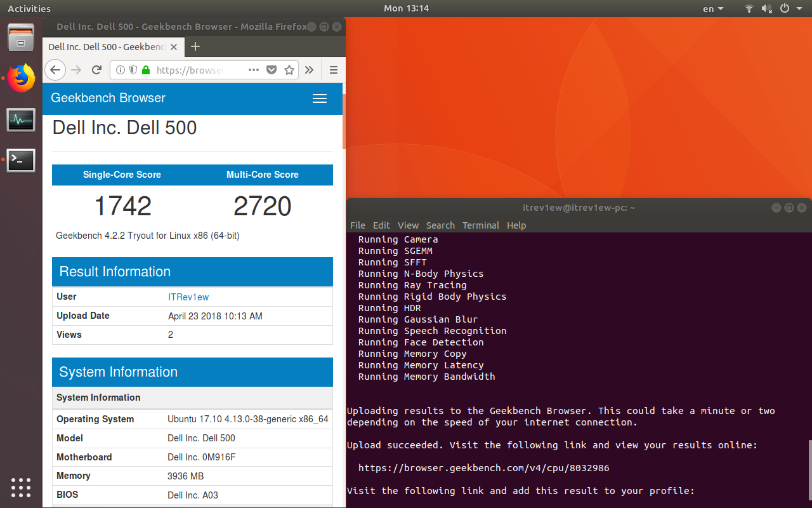
Task: Save the page to Pocket
Action: [272, 70]
